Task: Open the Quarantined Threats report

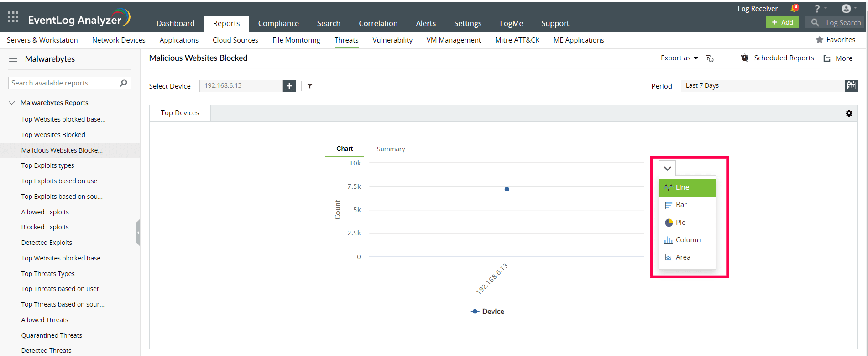Action: tap(52, 335)
